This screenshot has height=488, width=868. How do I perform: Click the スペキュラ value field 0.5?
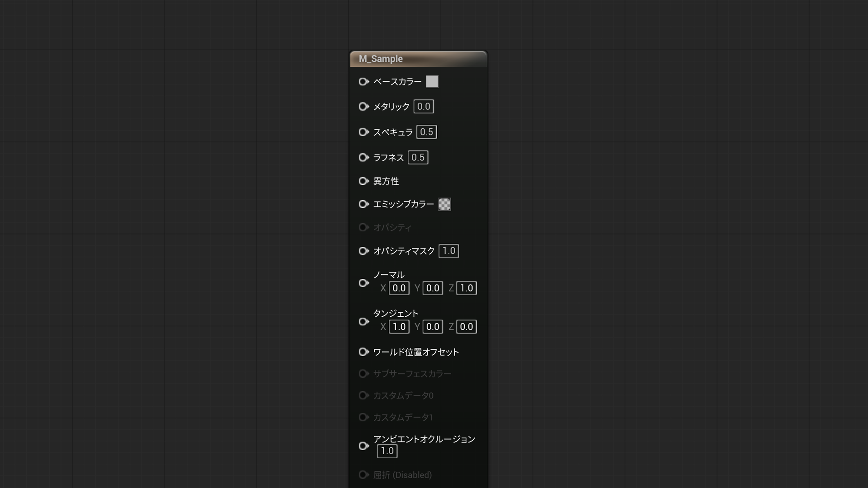point(426,132)
